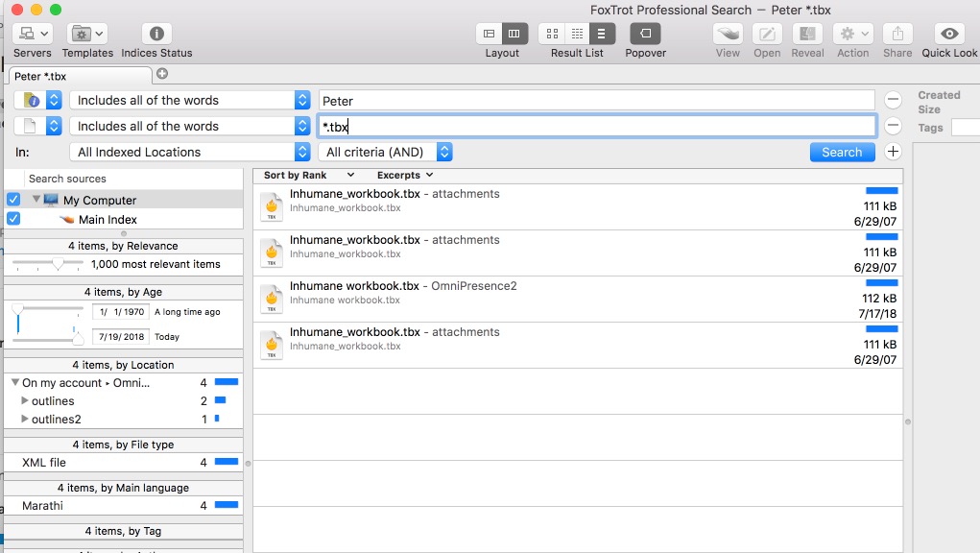Click the *.tbx search text field
The height and width of the screenshot is (553, 980).
(596, 126)
